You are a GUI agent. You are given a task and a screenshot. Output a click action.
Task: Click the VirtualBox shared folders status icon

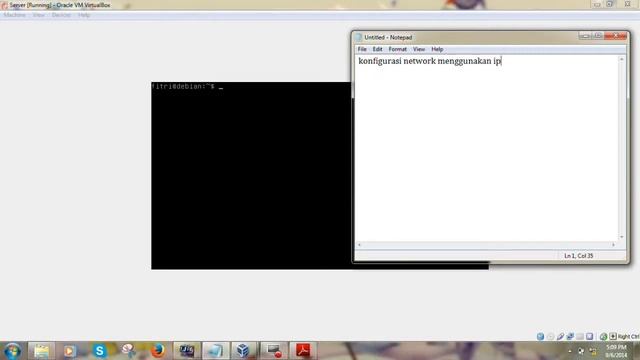click(580, 336)
